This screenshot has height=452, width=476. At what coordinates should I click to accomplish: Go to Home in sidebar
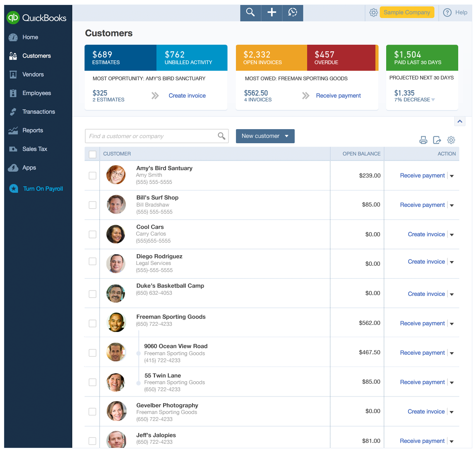pos(30,37)
